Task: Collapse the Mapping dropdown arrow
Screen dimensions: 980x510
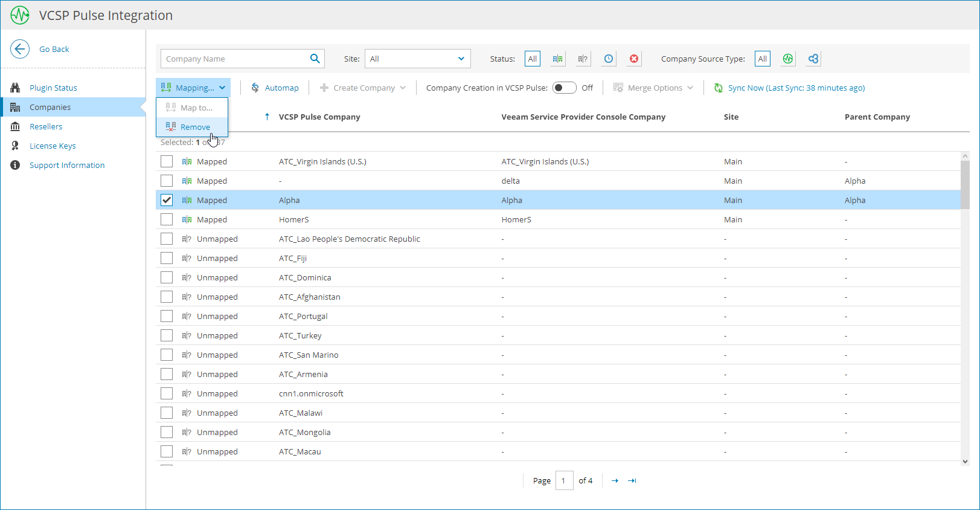Action: pyautogui.click(x=222, y=88)
